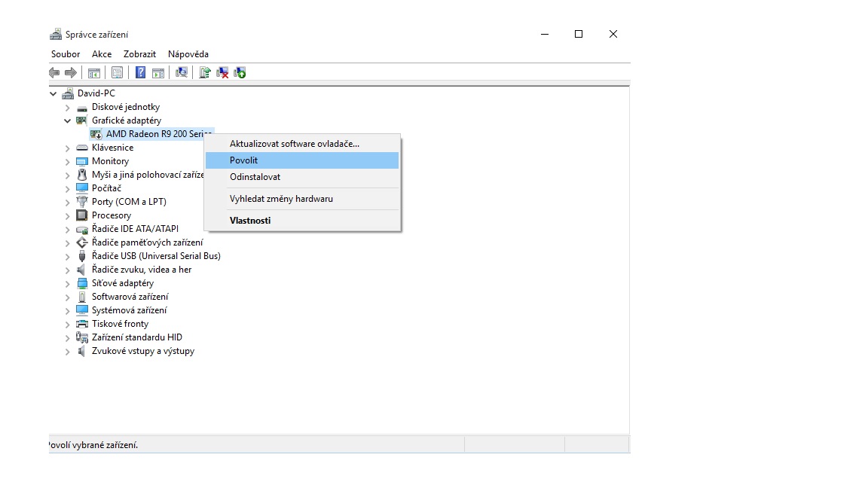Expand the Počítač node chevron
Screen dimensions: 868x488
coord(68,189)
